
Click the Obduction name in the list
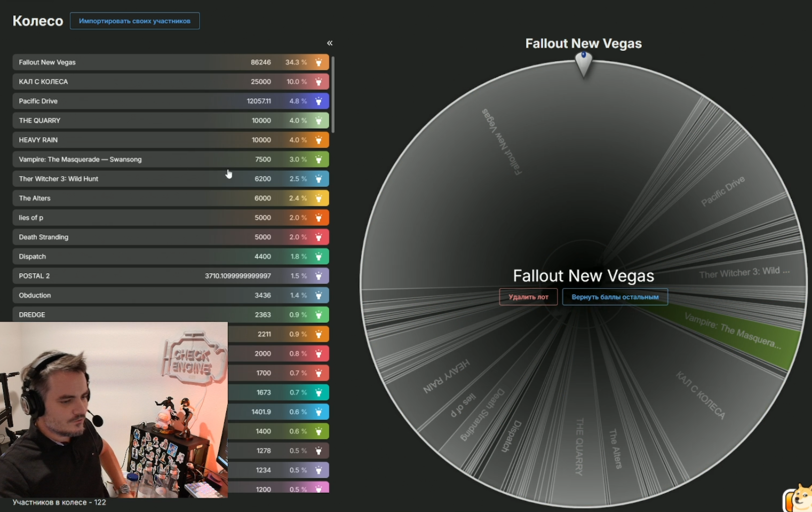click(x=35, y=295)
